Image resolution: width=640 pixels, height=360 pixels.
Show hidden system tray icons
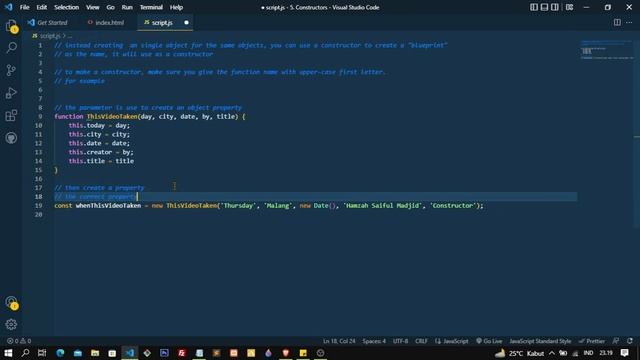(552, 353)
